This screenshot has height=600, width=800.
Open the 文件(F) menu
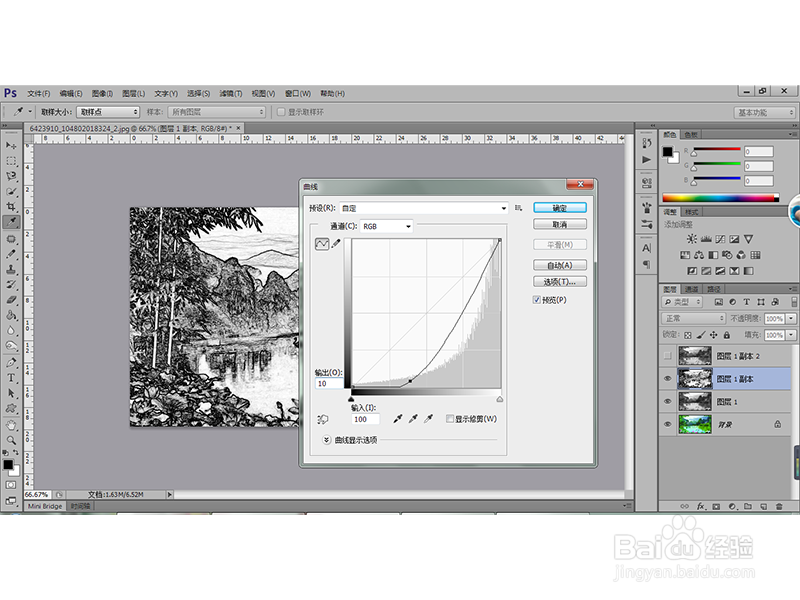pos(39,93)
